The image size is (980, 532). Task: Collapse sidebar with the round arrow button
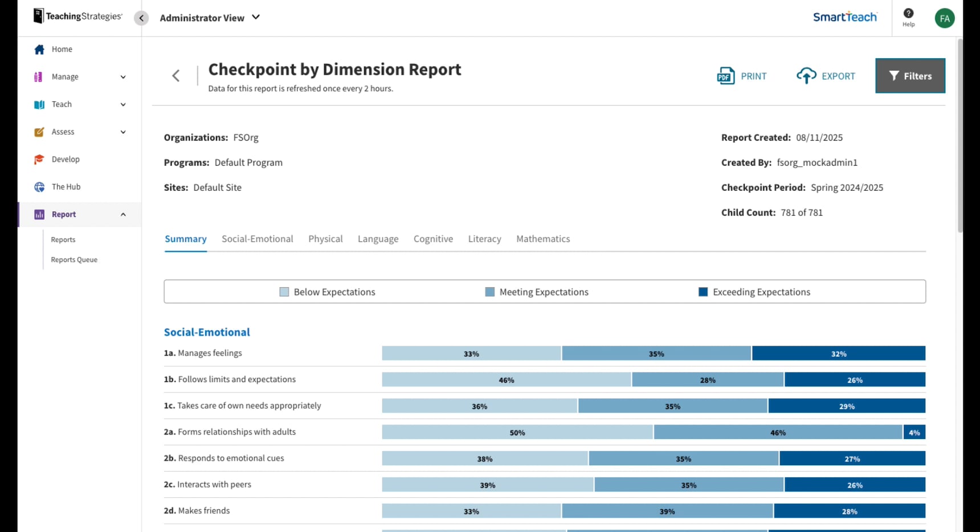[x=141, y=18]
